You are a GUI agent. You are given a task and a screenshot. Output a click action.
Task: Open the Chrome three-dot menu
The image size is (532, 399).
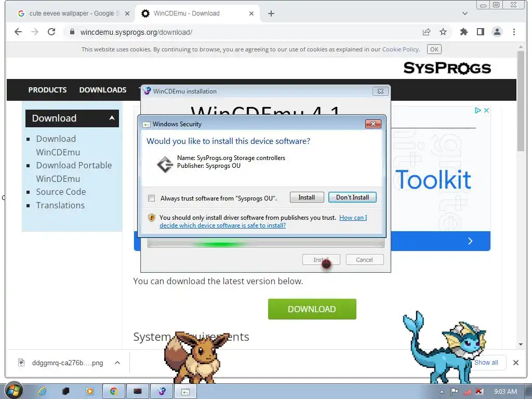(x=514, y=32)
